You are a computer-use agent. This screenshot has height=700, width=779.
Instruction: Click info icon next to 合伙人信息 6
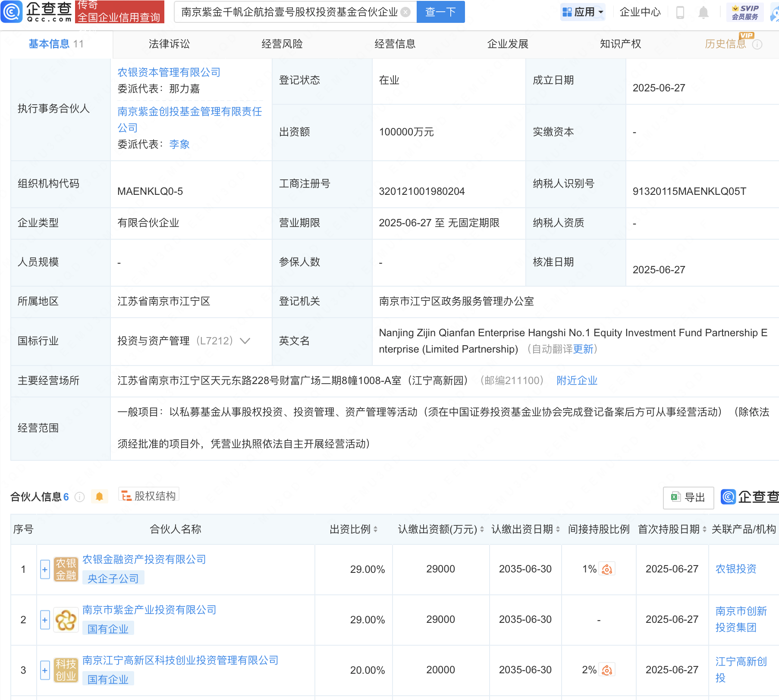click(x=79, y=497)
